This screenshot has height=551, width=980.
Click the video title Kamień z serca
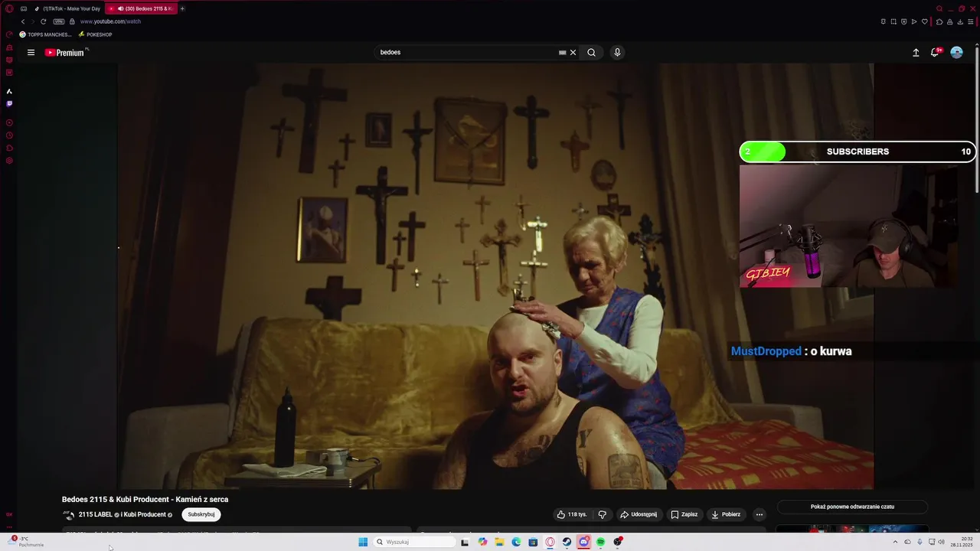pyautogui.click(x=145, y=499)
